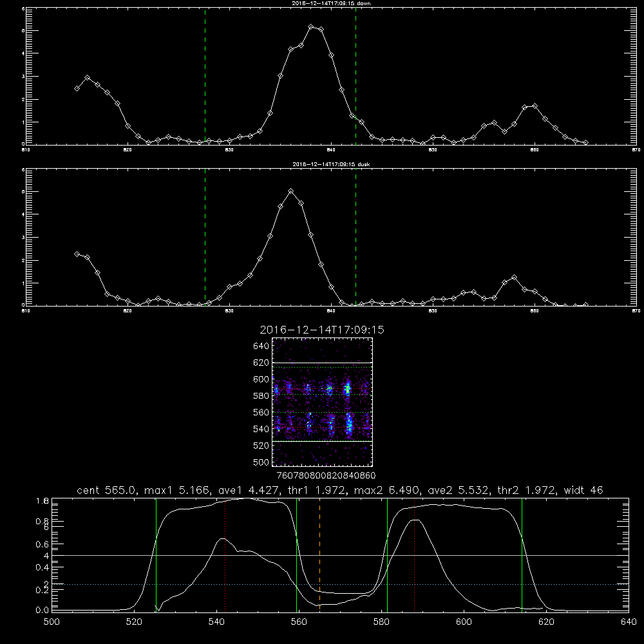The image size is (644, 644).
Task: Click the secondary peak diamond near 860 on dawn curve
Action: click(535, 106)
